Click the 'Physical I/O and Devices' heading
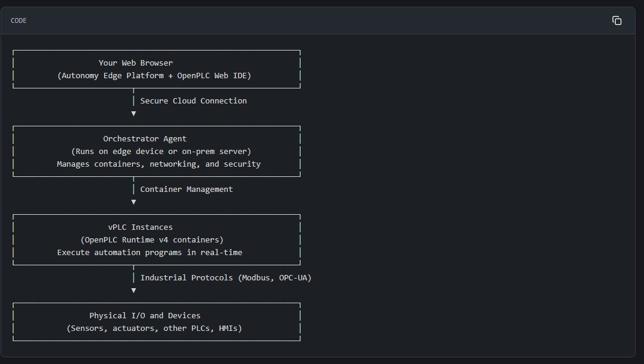644x364 pixels. pyautogui.click(x=145, y=316)
